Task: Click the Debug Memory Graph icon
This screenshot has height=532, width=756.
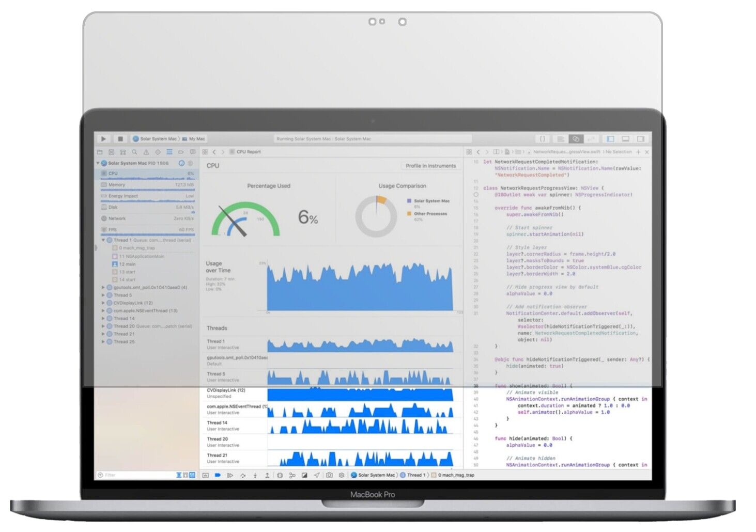Action: point(292,475)
